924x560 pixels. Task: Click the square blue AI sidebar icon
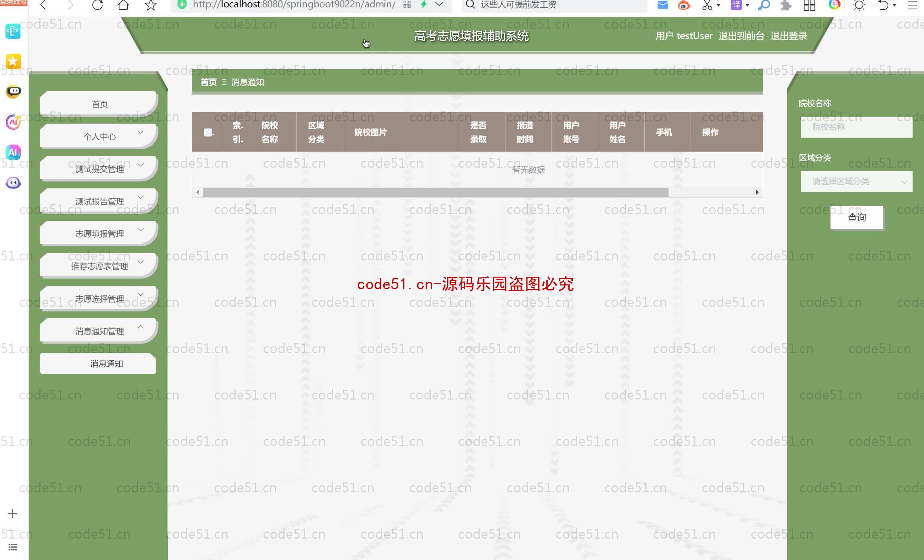tap(13, 152)
